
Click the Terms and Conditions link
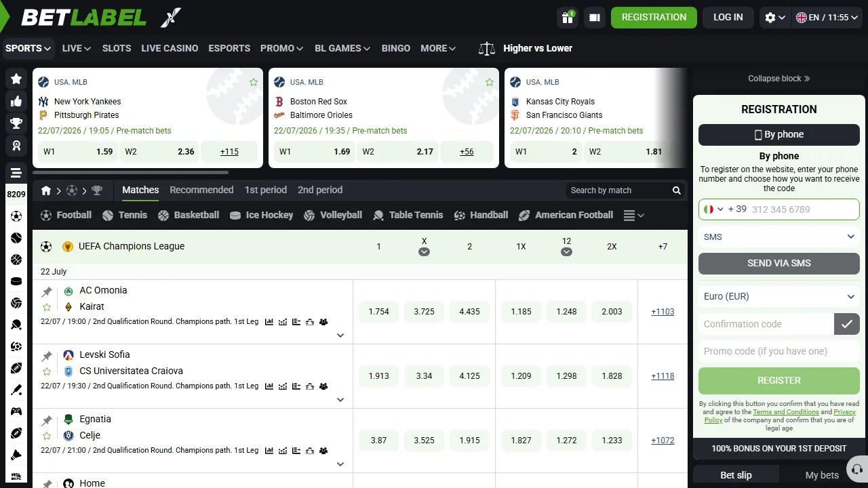(x=786, y=412)
